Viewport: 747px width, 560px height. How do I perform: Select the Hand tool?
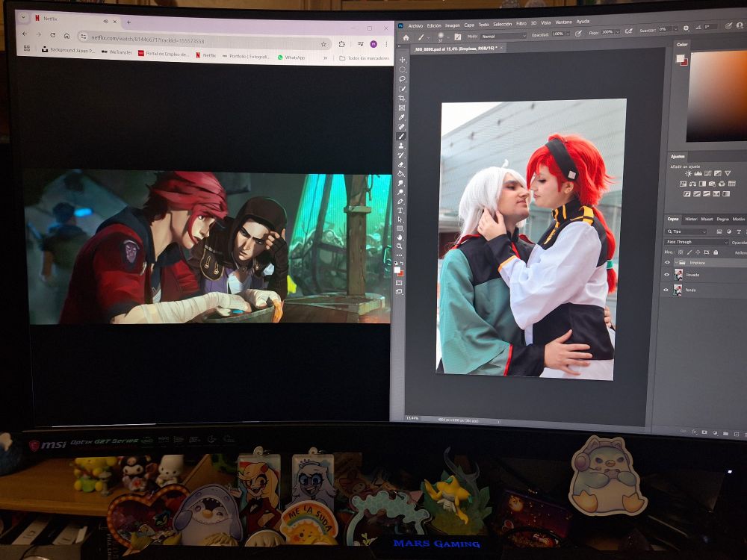(400, 237)
